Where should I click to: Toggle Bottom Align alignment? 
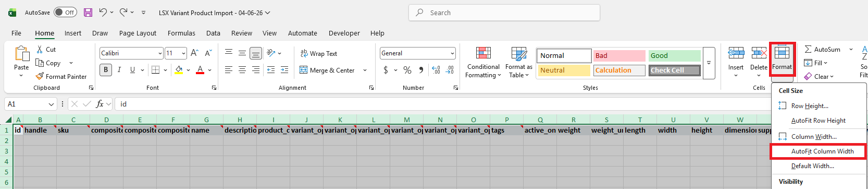(256, 53)
